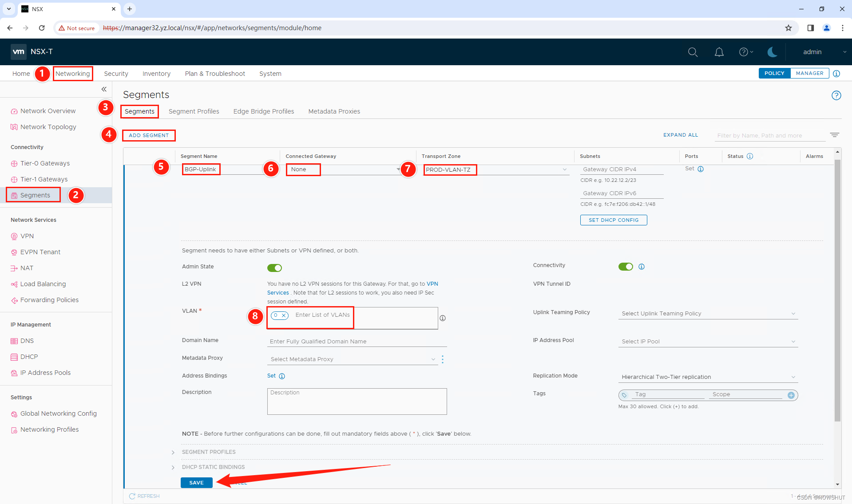Click SAVE to save the segment
852x504 pixels.
196,483
